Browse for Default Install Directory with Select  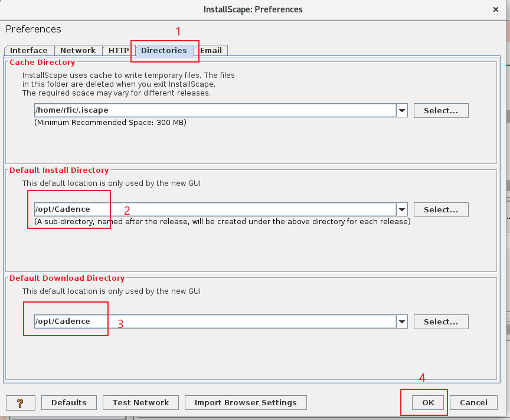[x=440, y=209]
